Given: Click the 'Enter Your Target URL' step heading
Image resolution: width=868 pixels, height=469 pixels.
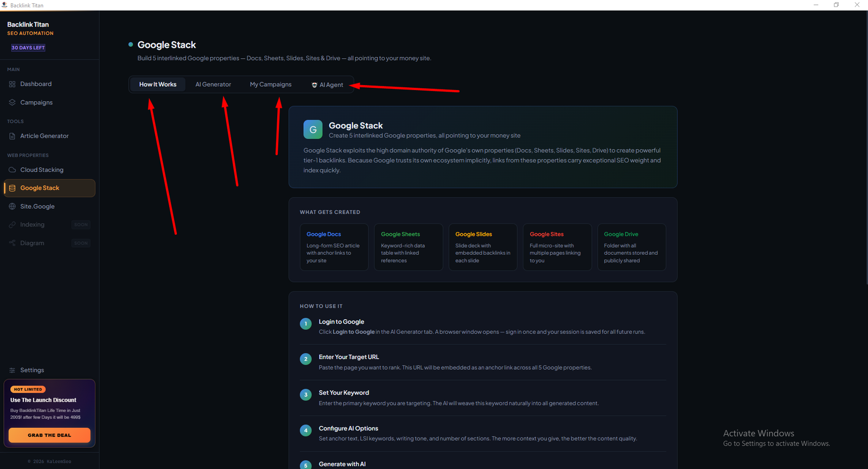Looking at the screenshot, I should (x=349, y=357).
